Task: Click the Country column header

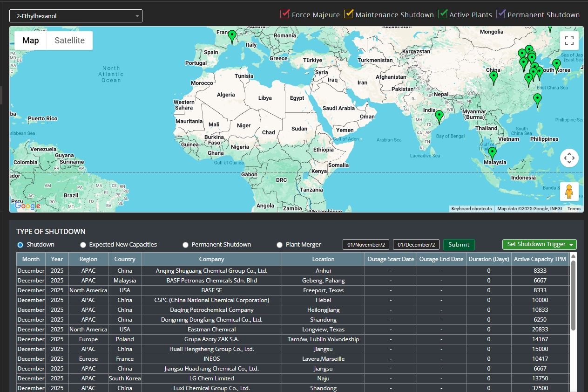Action: pyautogui.click(x=125, y=259)
